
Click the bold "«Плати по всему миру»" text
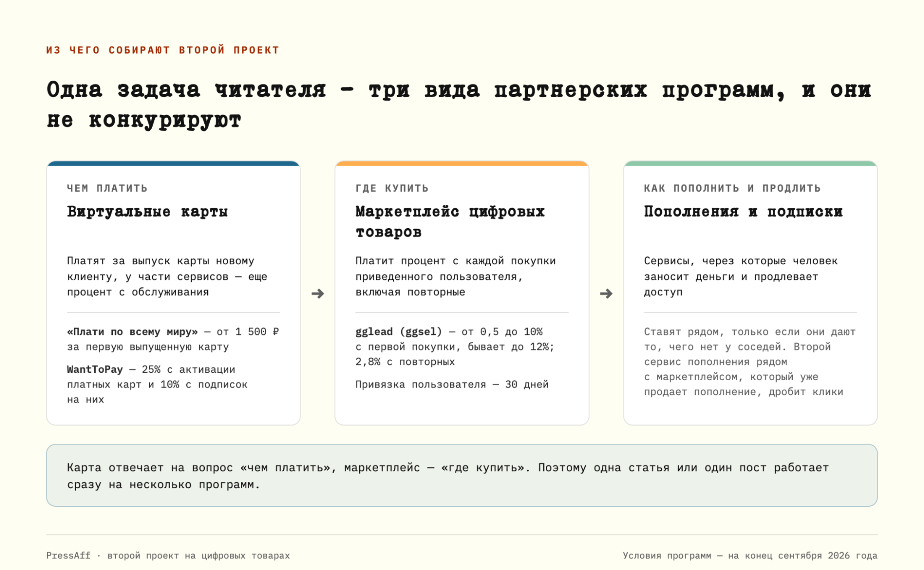(x=132, y=332)
